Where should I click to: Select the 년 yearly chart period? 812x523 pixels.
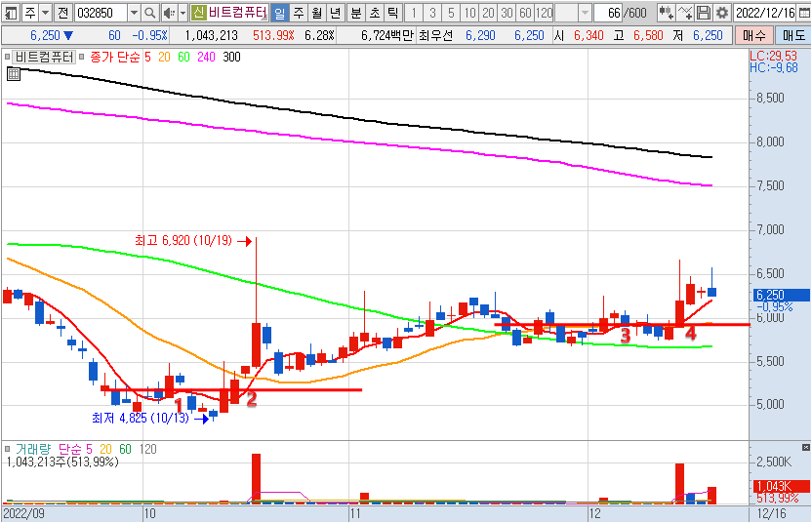(x=336, y=13)
